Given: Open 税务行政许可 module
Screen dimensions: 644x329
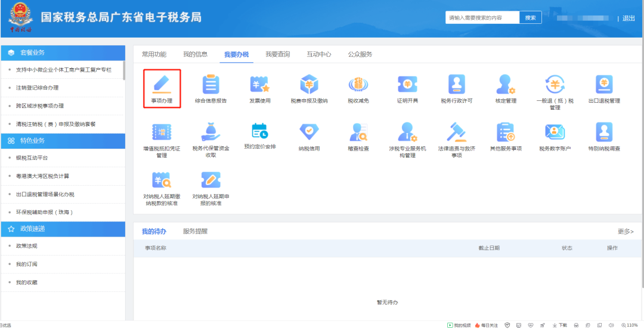Looking at the screenshot, I should click(x=456, y=89).
